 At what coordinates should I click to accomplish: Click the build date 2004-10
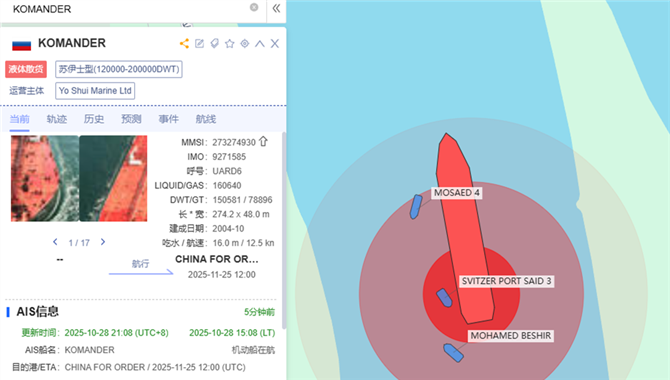click(x=228, y=229)
